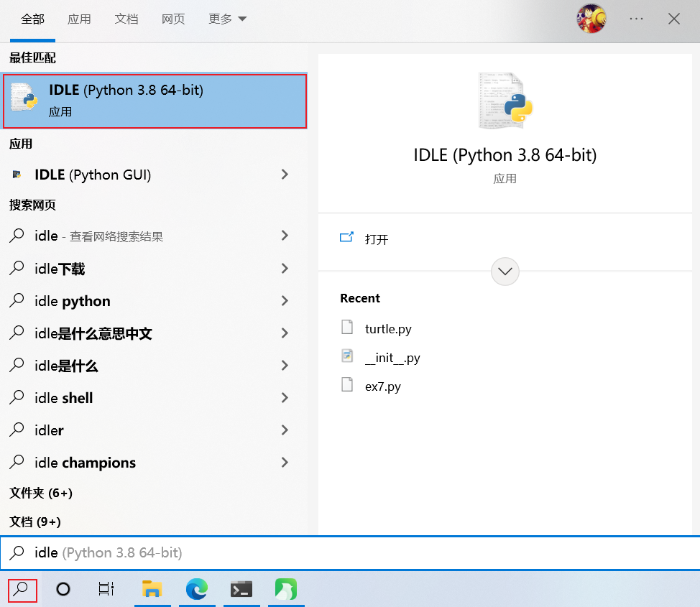This screenshot has height=607, width=700.
Task: Expand arrow for 'idle - 查看网络搜索结果'
Action: [285, 236]
